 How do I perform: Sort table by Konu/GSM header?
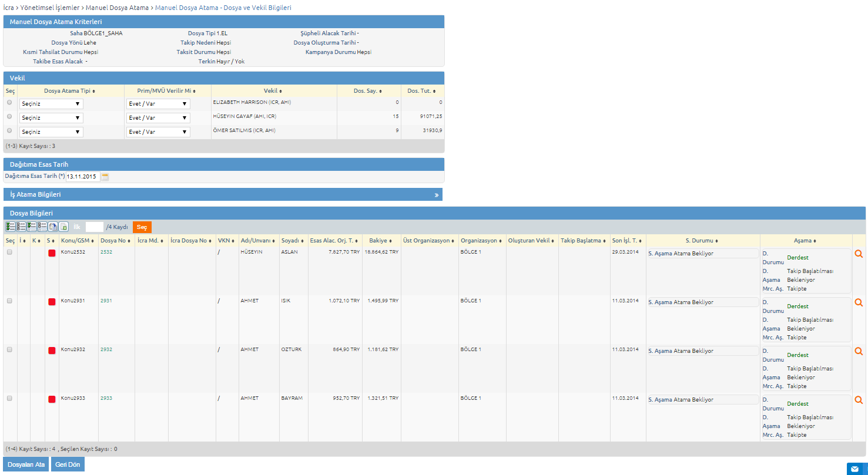pos(78,241)
